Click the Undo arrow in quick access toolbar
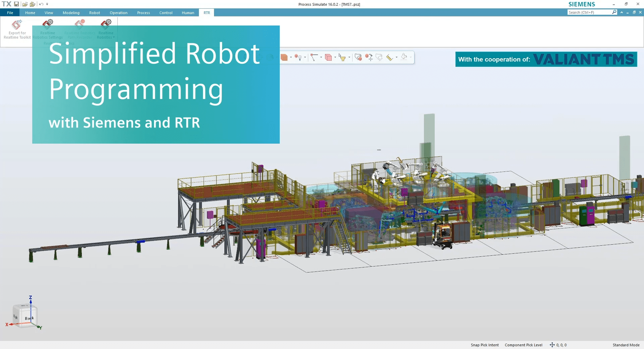 [41, 4]
